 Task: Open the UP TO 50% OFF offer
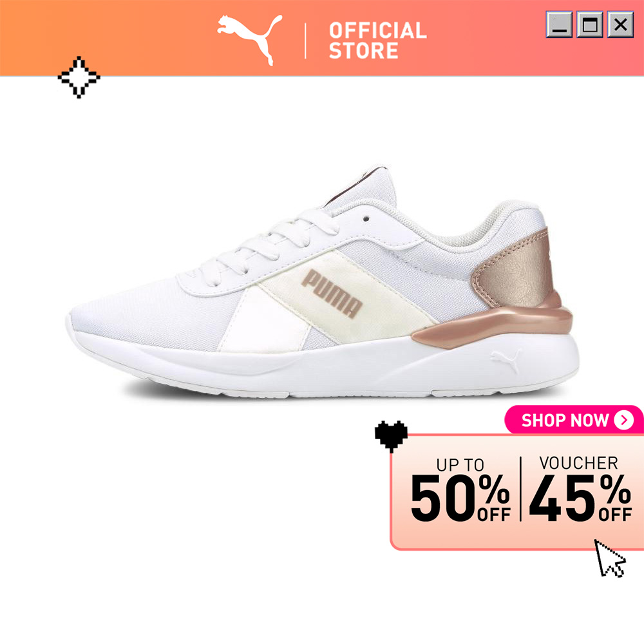(x=460, y=489)
